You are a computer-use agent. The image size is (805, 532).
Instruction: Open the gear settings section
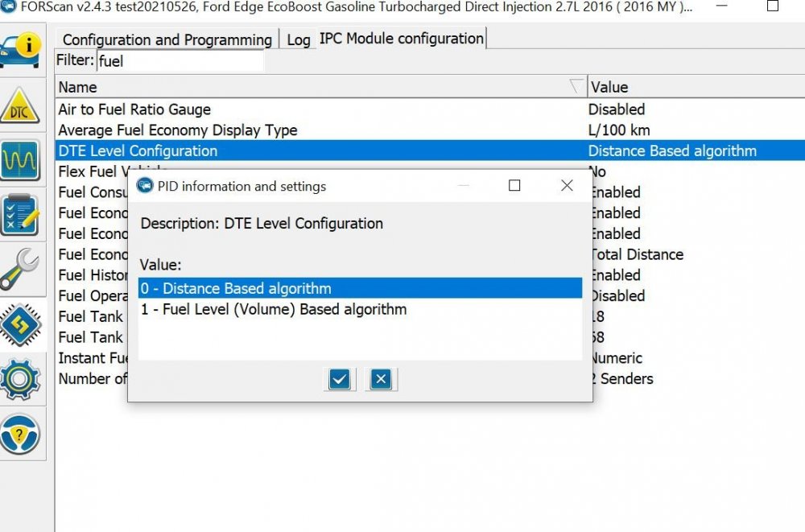(x=20, y=378)
